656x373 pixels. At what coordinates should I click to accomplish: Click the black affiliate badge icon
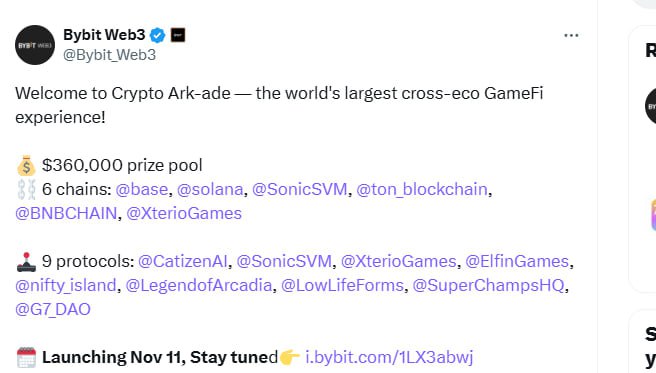coord(178,35)
